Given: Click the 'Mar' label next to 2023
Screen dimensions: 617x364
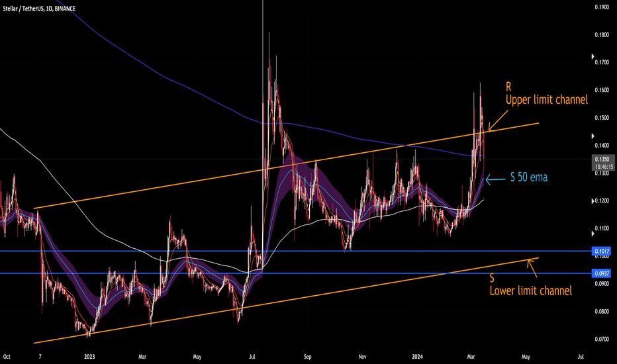Looking at the screenshot, I should [x=142, y=357].
